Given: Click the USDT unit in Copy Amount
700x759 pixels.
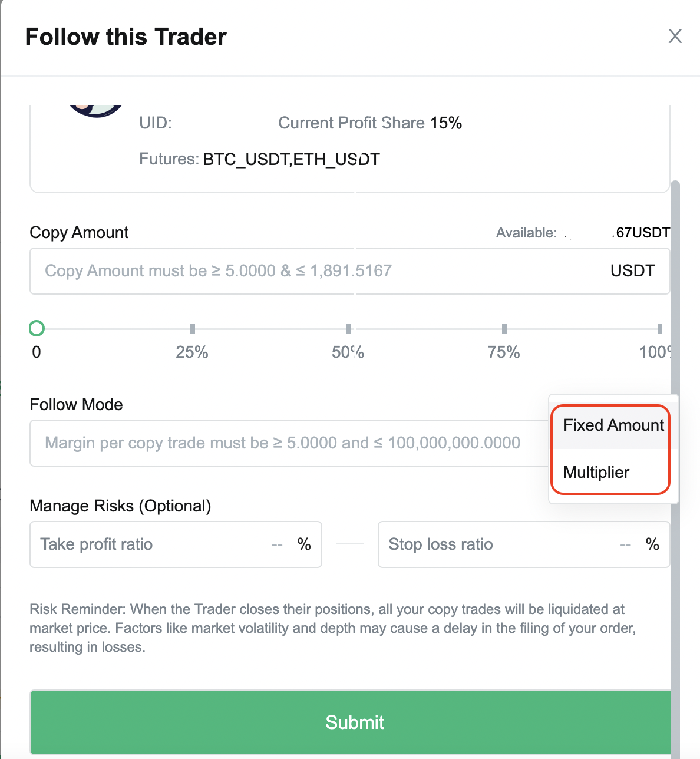Looking at the screenshot, I should (632, 271).
